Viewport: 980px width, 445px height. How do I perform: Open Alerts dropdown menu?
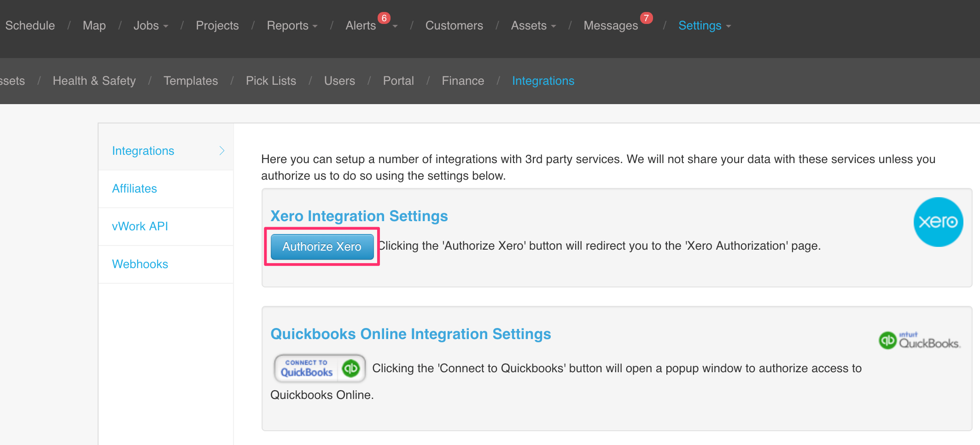pos(371,26)
